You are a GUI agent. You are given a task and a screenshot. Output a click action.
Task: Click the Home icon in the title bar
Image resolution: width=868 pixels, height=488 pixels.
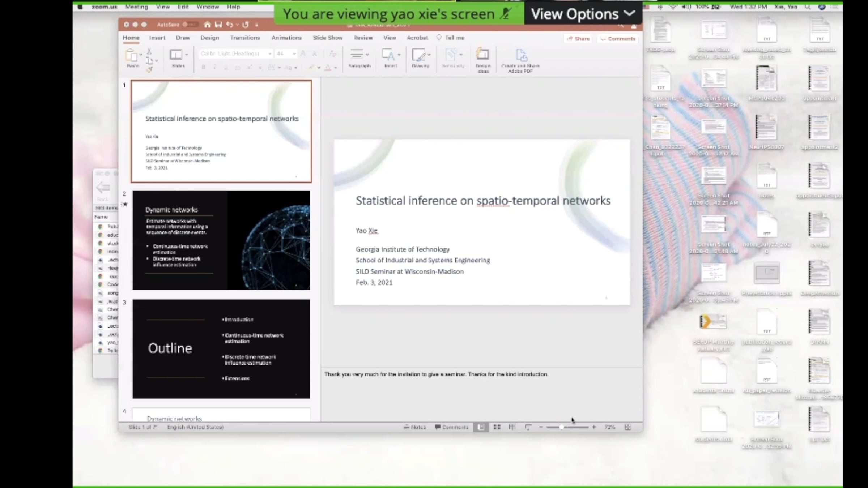click(x=207, y=25)
